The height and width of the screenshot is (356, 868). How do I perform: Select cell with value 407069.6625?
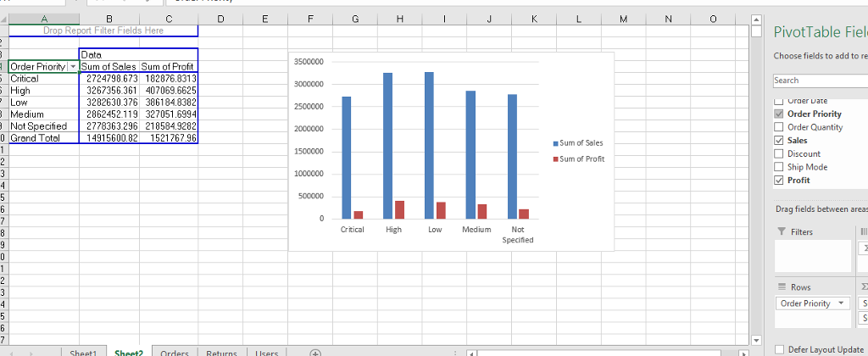coord(169,90)
